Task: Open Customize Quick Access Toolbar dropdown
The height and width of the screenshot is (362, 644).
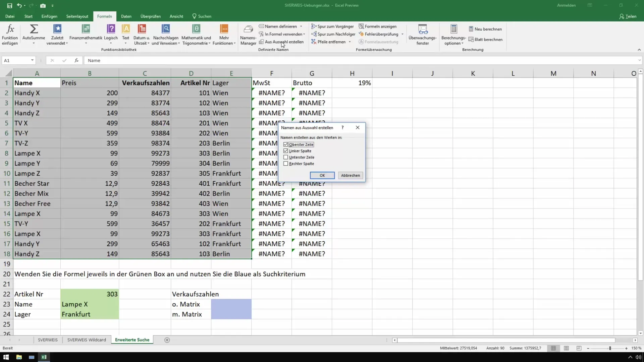Action: tap(53, 6)
